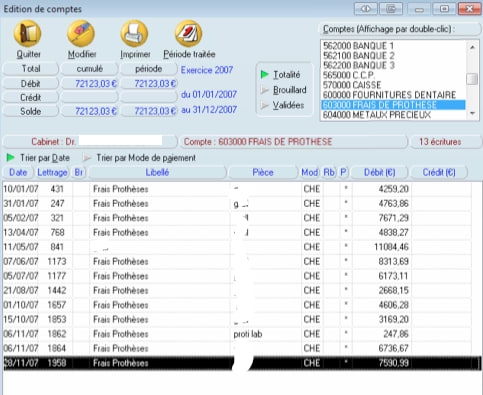Screen dimensions: 483x395
Task: Click the Lettrage column header
Action: pyautogui.click(x=52, y=172)
